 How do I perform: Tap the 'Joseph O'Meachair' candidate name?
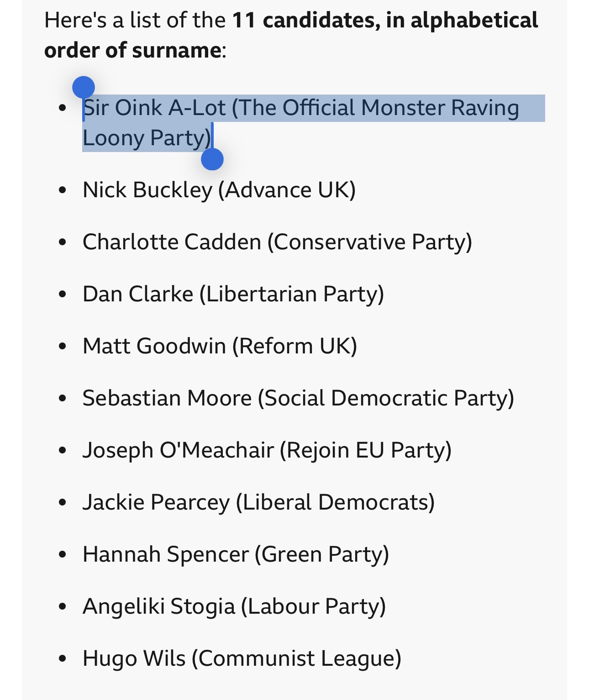click(x=178, y=450)
